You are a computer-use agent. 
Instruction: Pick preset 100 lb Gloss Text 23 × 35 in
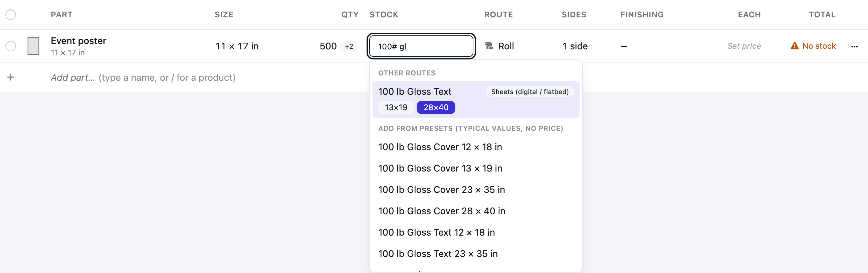(476, 254)
